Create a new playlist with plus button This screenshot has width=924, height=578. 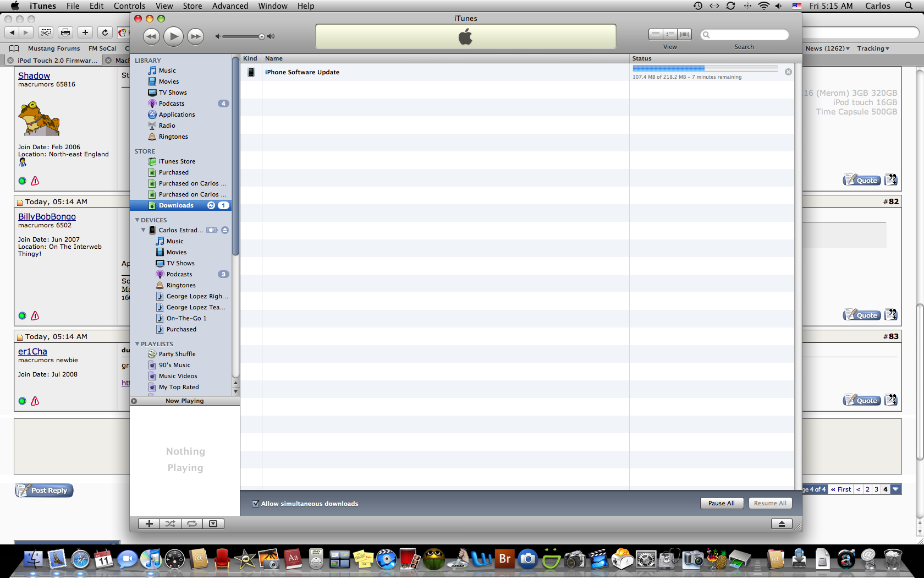click(x=149, y=524)
